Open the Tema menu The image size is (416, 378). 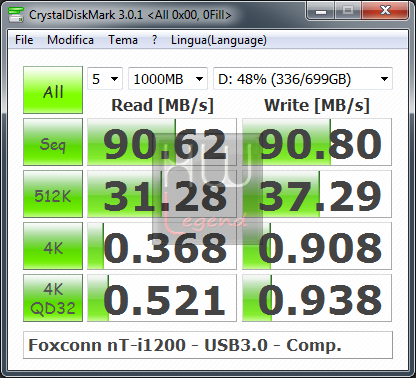123,40
